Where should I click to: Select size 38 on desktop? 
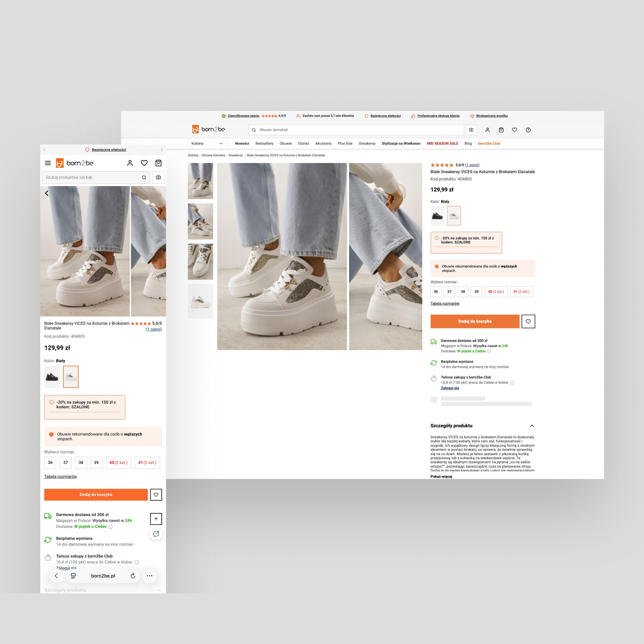[x=463, y=291]
